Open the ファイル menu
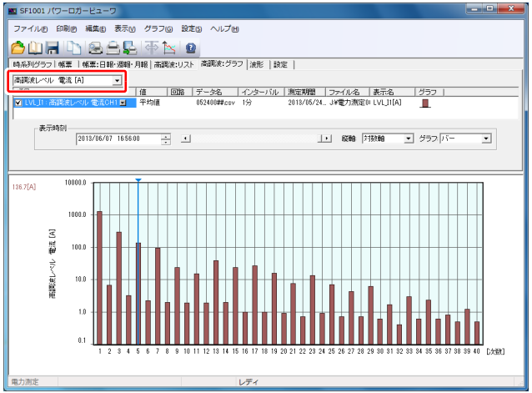The height and width of the screenshot is (393, 532). [x=29, y=28]
